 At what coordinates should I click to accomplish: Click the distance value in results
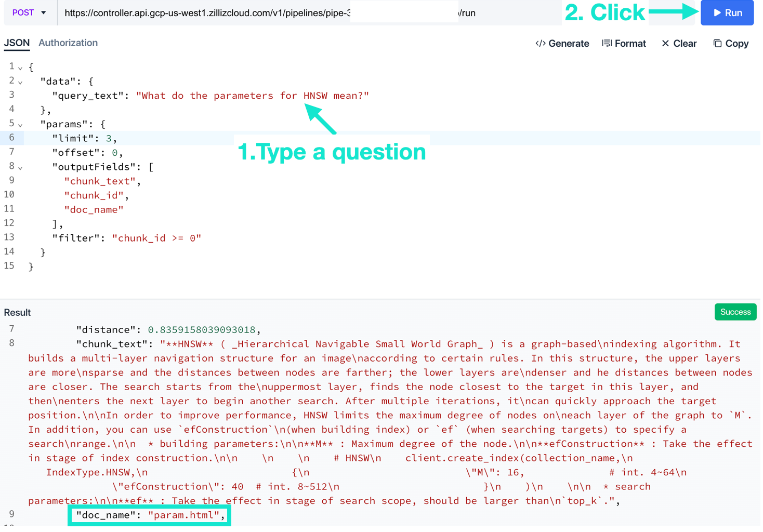[x=202, y=330]
